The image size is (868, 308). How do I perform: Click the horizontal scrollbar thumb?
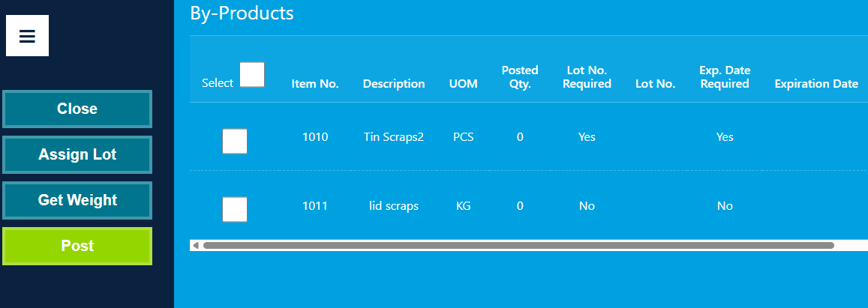coord(518,245)
